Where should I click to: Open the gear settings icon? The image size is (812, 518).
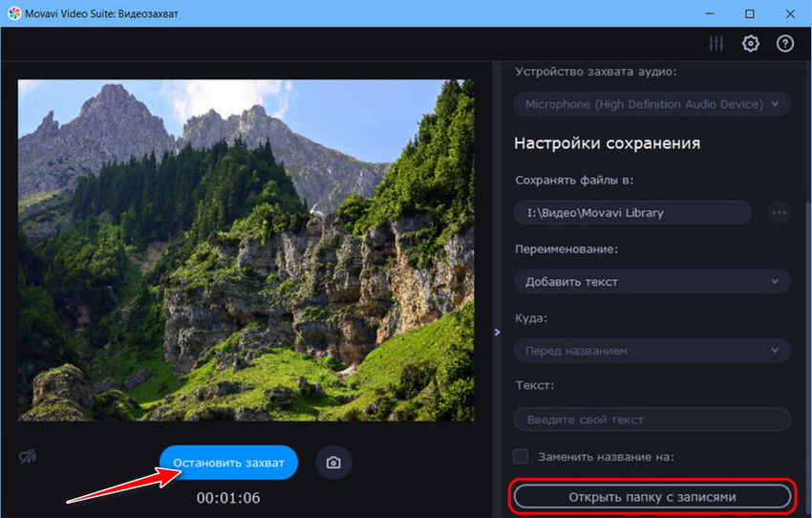750,44
